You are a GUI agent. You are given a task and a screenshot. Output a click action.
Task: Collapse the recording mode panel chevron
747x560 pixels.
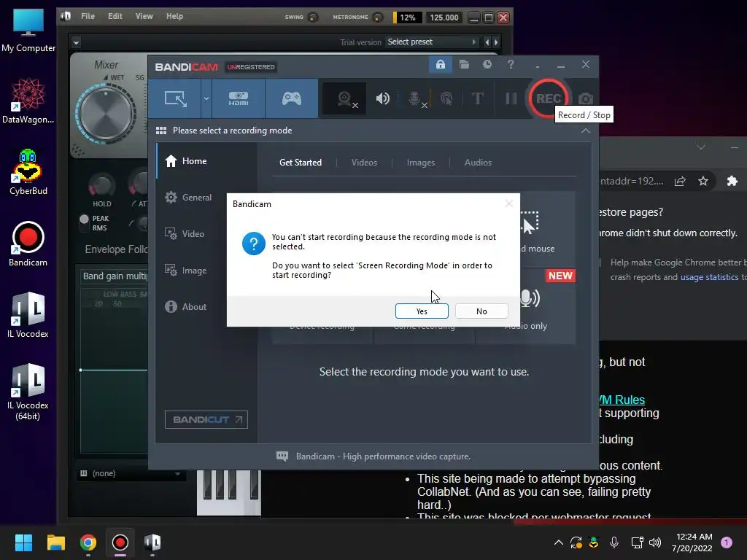(586, 131)
